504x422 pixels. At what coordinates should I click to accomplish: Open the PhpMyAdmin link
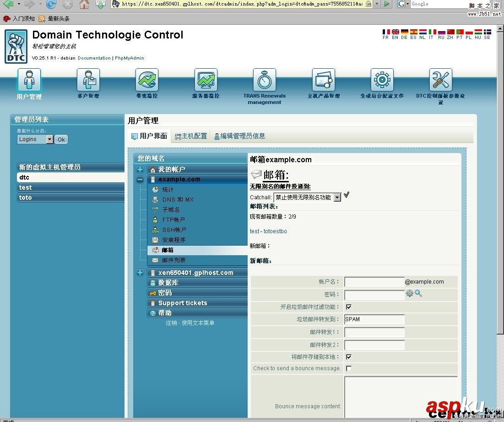pos(129,58)
